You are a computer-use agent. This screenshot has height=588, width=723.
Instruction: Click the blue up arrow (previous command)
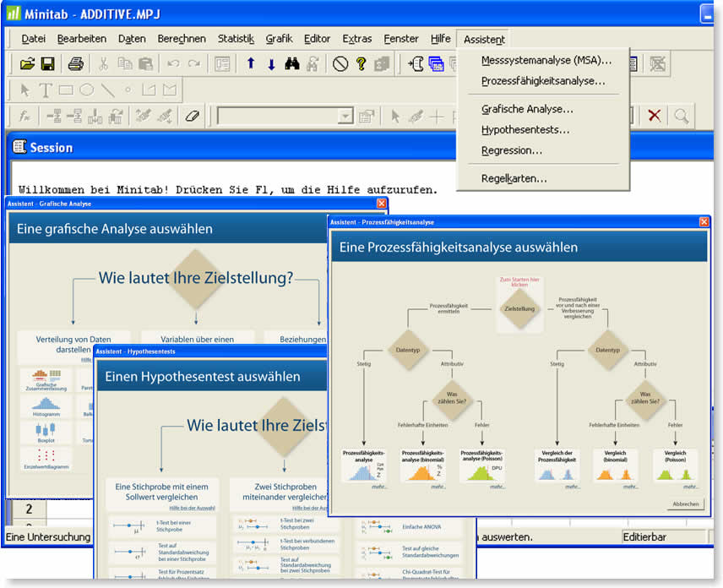pyautogui.click(x=250, y=63)
